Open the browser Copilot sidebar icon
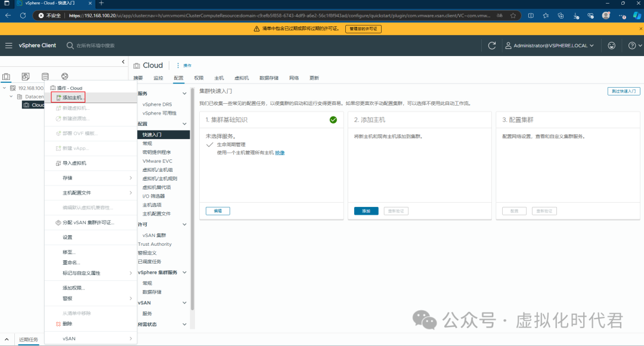Screen dimensions: 644x346 click(637, 16)
